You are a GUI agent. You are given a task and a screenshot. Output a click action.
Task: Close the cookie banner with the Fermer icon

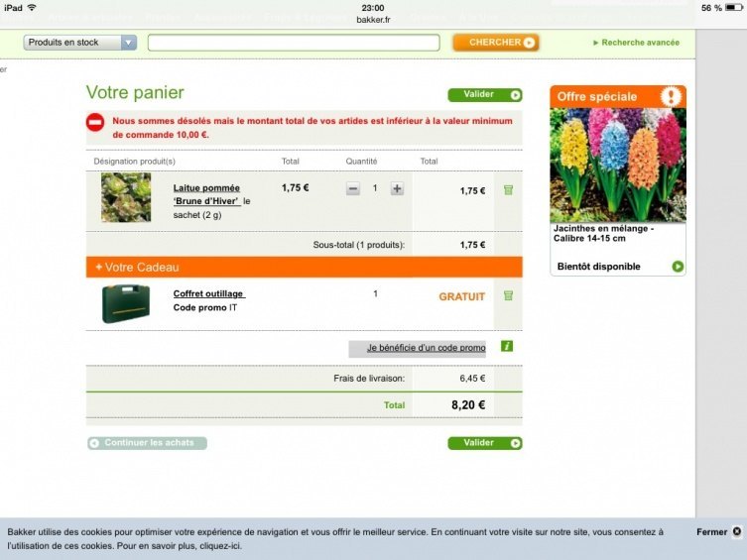[736, 531]
